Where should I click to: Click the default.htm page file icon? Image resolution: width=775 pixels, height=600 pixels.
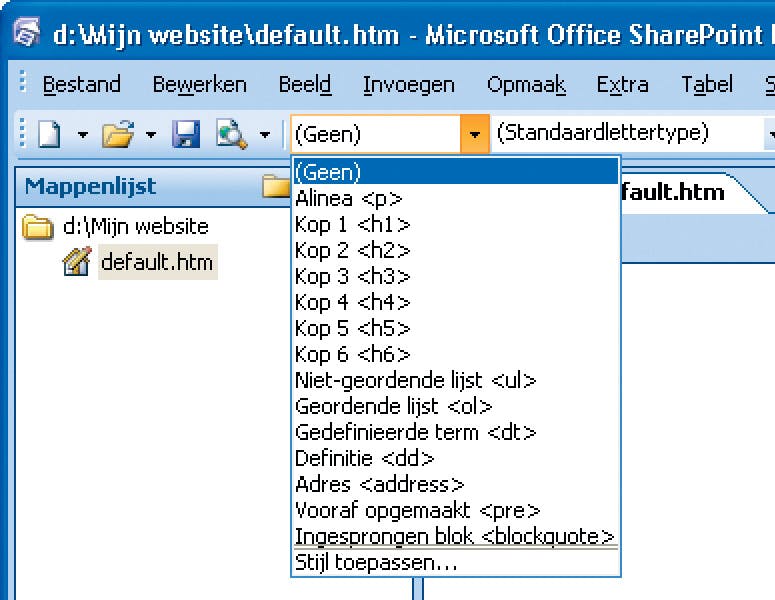click(x=76, y=263)
